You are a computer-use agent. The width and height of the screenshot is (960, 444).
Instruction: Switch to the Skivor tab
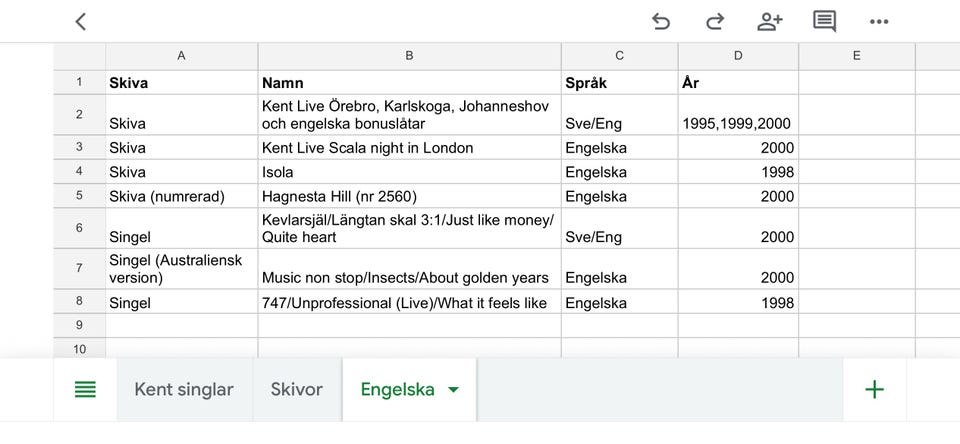(297, 390)
